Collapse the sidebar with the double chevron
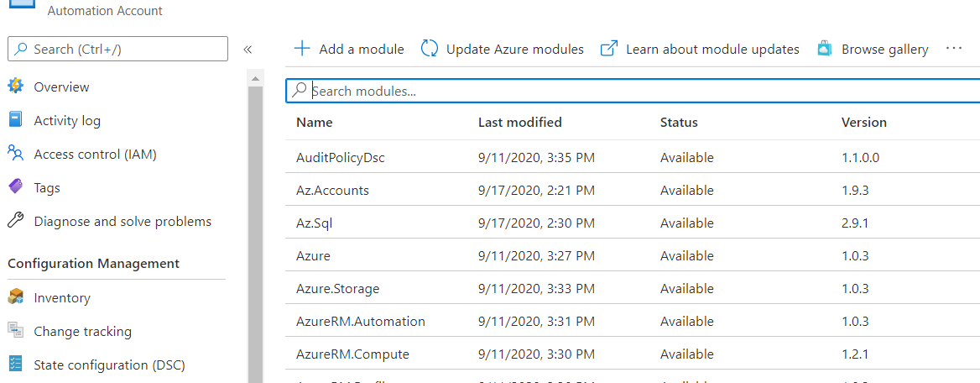 [248, 50]
